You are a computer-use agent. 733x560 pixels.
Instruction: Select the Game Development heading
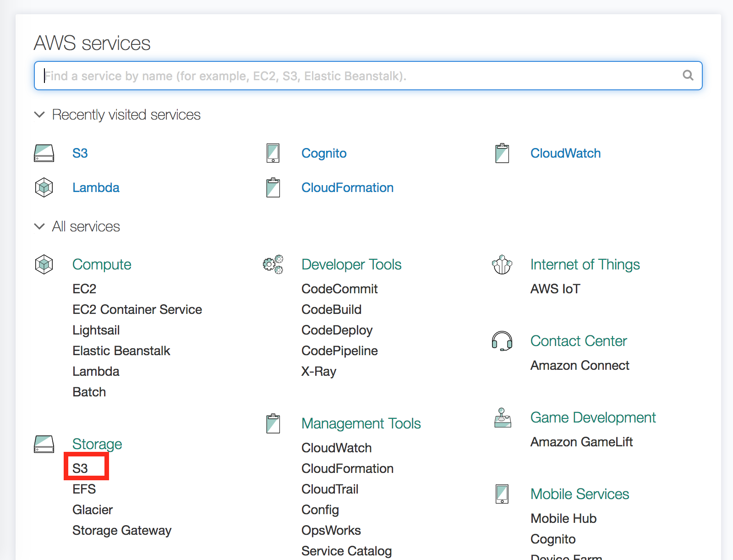tap(593, 417)
